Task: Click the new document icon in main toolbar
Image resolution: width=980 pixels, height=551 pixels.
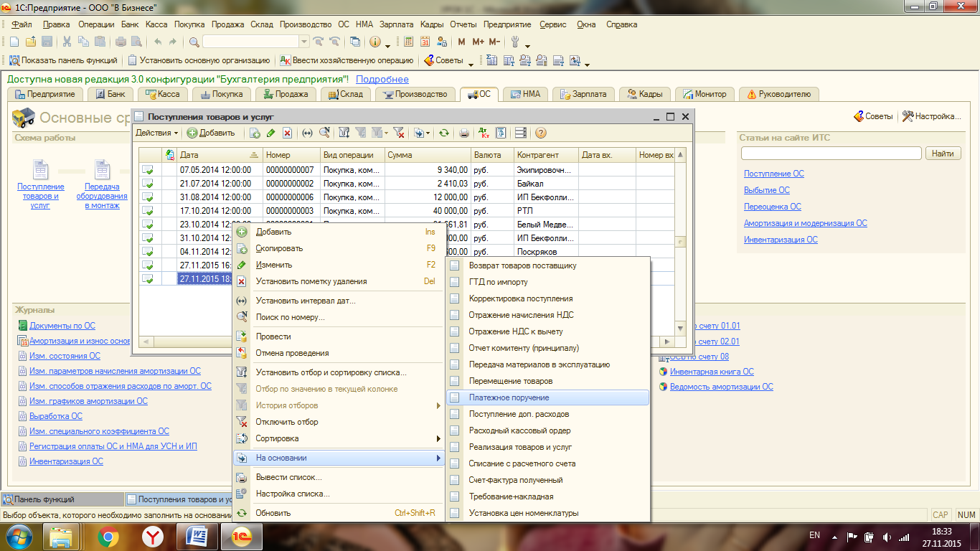Action: (x=14, y=42)
